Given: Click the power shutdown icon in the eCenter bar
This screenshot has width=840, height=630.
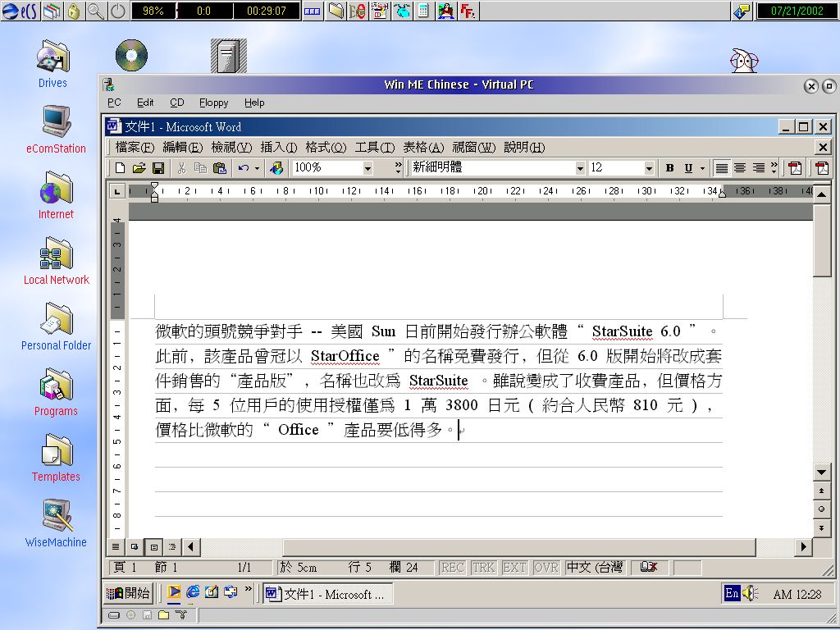Looking at the screenshot, I should (x=117, y=11).
